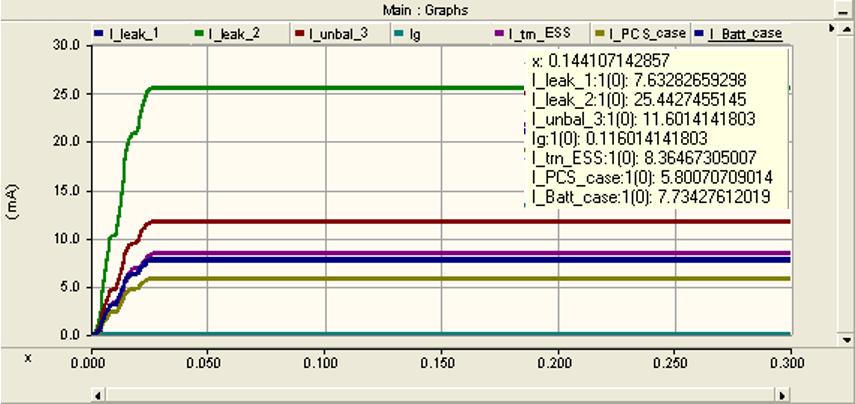Click the x: 0.144107142857 readout
855x404 pixels.
point(600,61)
